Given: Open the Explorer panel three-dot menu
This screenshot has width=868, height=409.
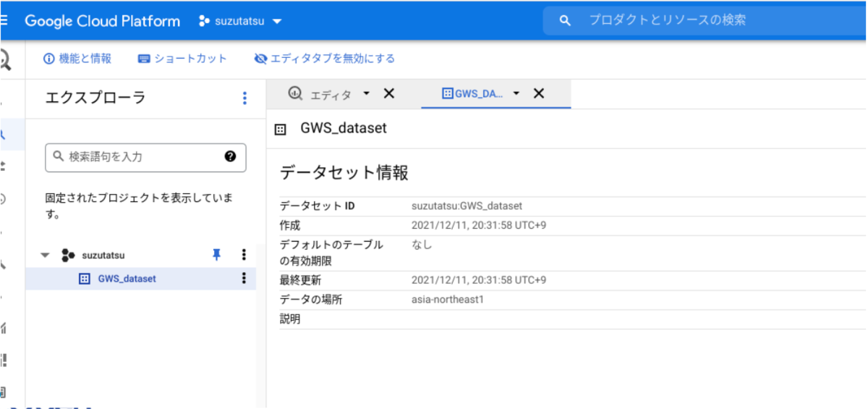Looking at the screenshot, I should click(x=244, y=98).
